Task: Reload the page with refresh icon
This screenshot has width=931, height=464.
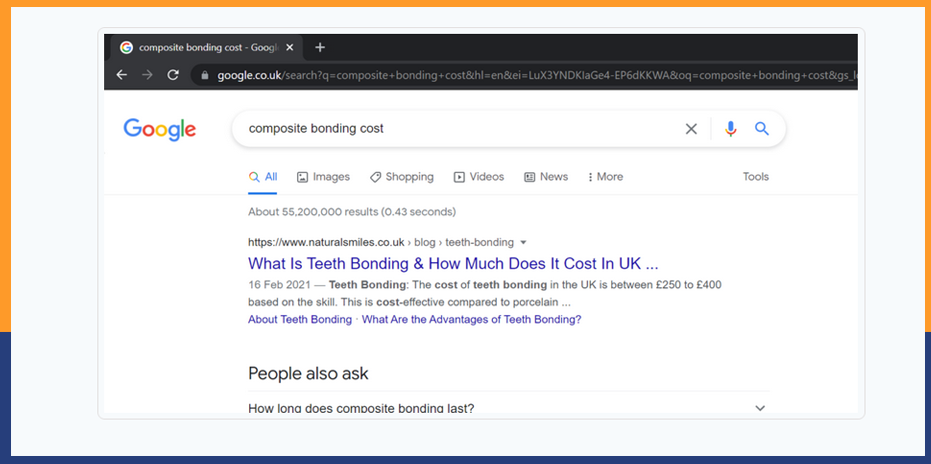Action: click(x=173, y=75)
